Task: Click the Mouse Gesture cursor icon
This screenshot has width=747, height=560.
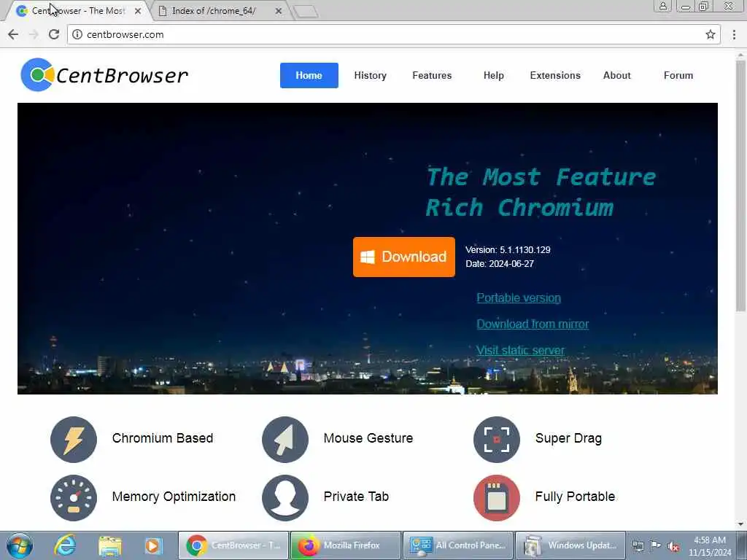Action: click(x=285, y=439)
